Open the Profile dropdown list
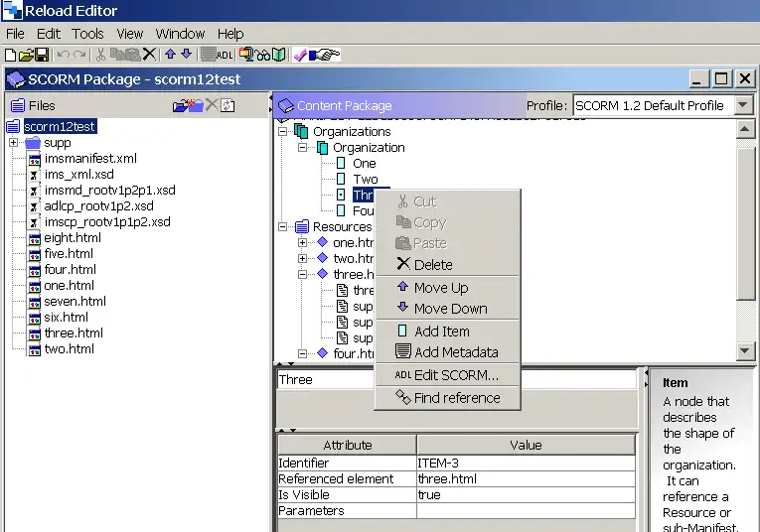The height and width of the screenshot is (532, 760). [744, 105]
